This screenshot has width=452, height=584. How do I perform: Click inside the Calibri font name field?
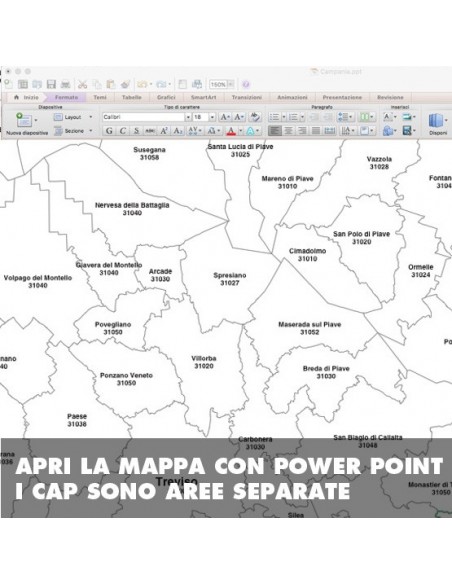click(143, 117)
